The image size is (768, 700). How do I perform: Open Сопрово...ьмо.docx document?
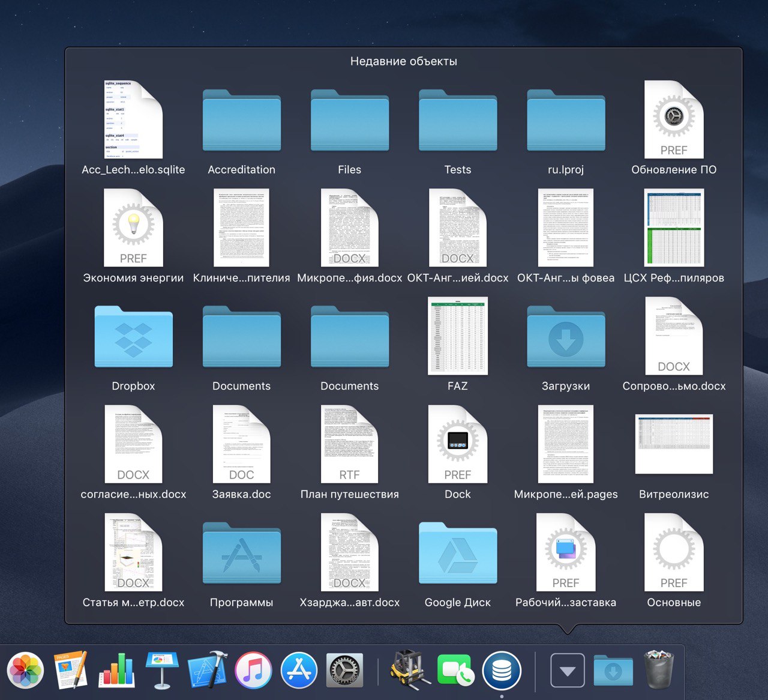point(674,336)
